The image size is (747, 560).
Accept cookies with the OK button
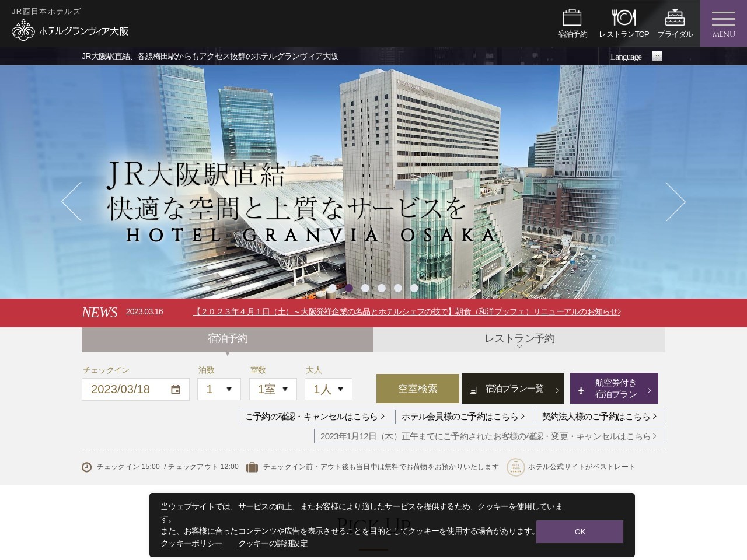(580, 531)
